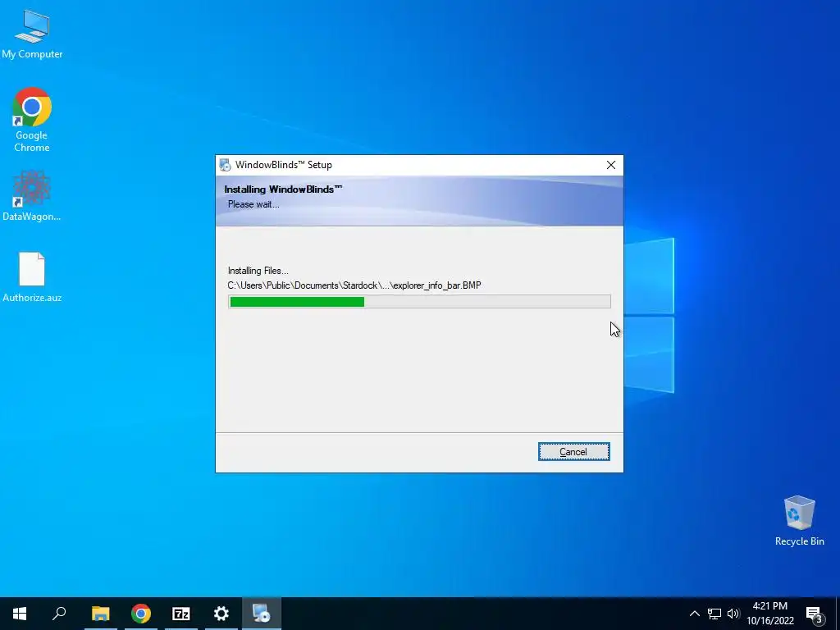This screenshot has width=840, height=630.
Task: Open taskbar Search
Action: [x=59, y=614]
